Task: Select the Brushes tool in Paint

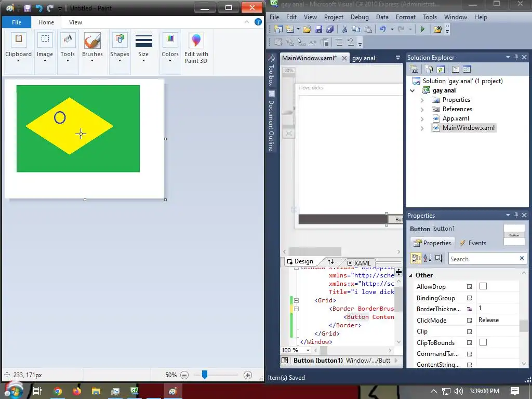Action: (92, 41)
